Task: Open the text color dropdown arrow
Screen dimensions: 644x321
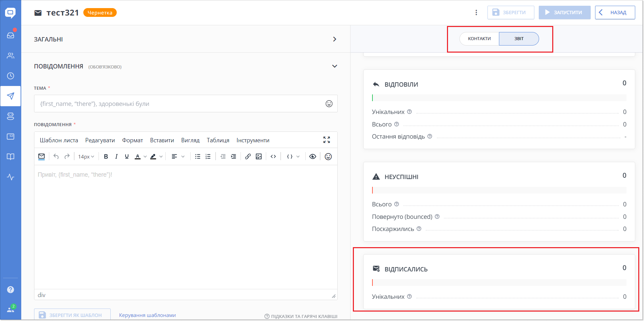Action: pos(145,156)
